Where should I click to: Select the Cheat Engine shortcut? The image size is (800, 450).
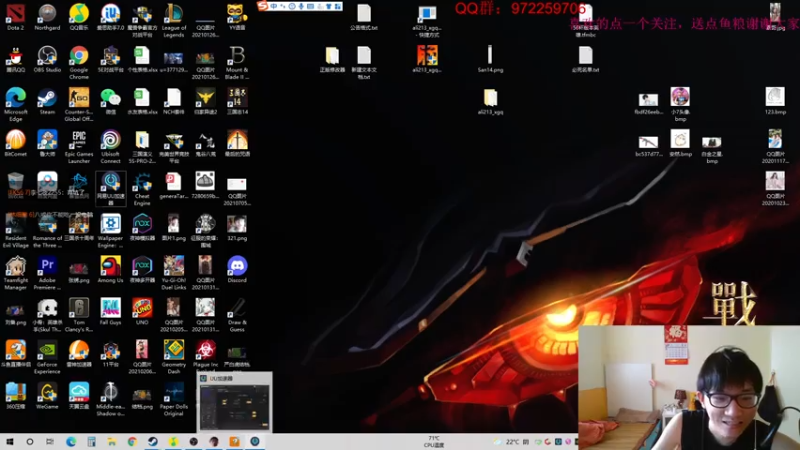point(142,189)
